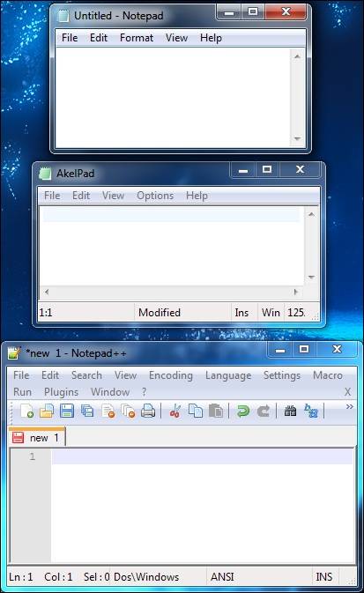This screenshot has height=593, width=364.
Task: Open the Help menu in Notepad
Action: point(211,38)
